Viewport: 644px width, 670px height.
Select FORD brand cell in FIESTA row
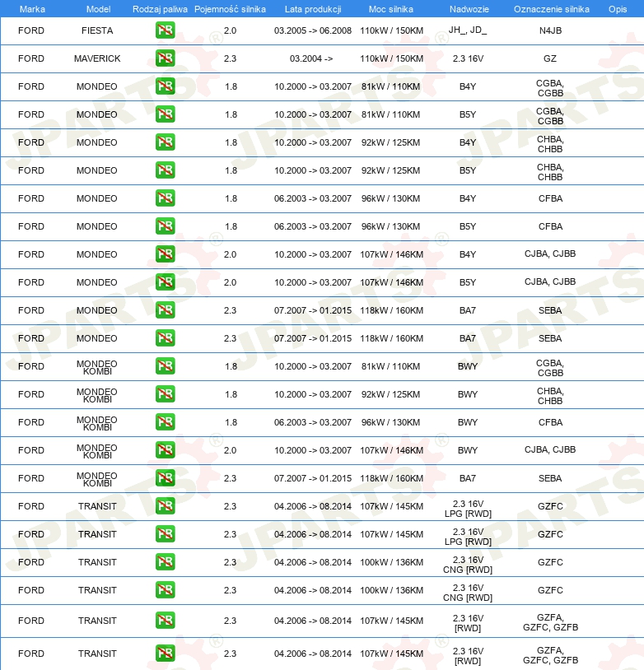pyautogui.click(x=31, y=30)
